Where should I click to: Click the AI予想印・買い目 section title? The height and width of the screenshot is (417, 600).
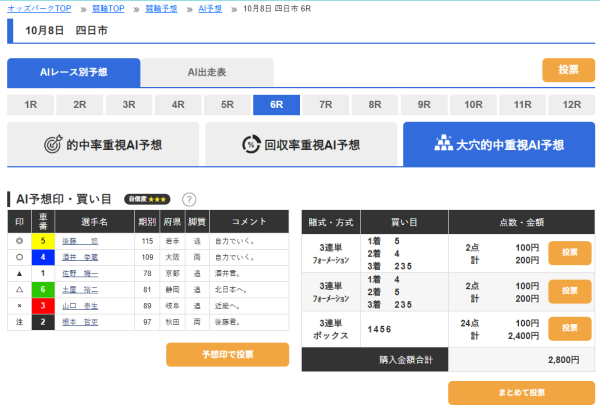click(64, 199)
